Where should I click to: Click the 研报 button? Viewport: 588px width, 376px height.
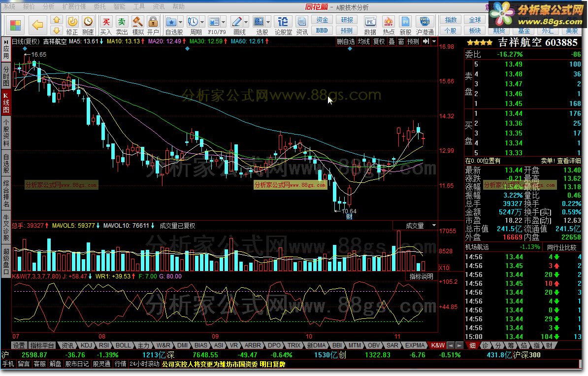click(x=347, y=20)
